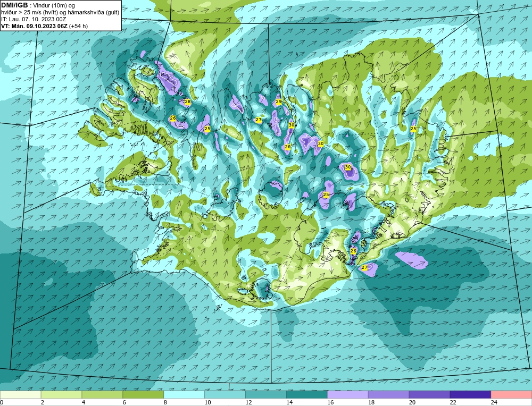The width and height of the screenshot is (532, 406).
Task: Click the legend scale value 10
Action: pos(207,402)
